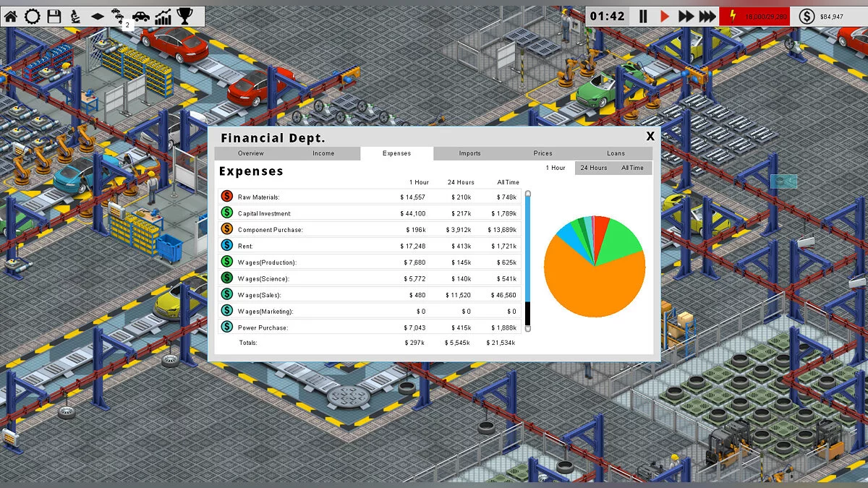The image size is (868, 488).
Task: Switch to the Income tab
Action: [323, 153]
